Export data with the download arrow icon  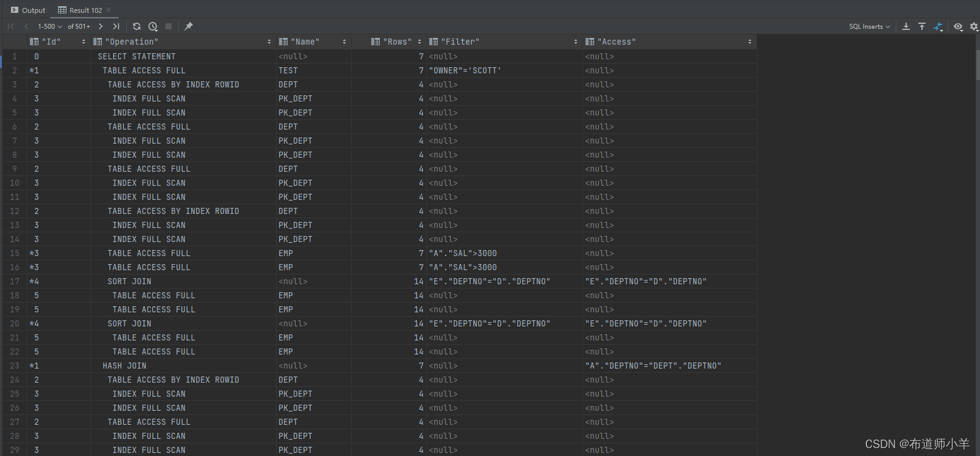(x=906, y=26)
